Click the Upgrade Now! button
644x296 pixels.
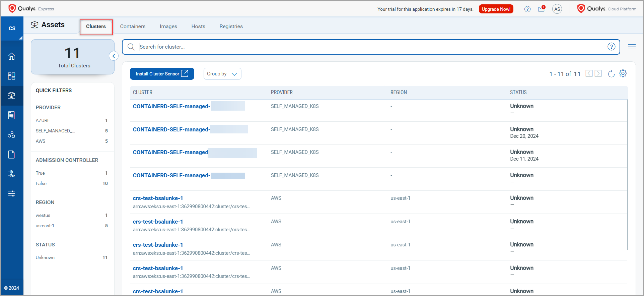(x=496, y=9)
